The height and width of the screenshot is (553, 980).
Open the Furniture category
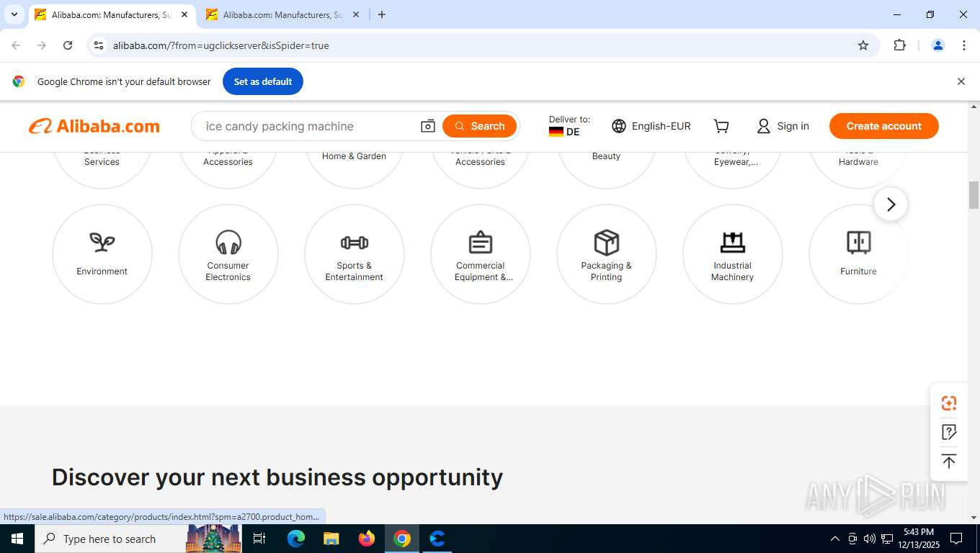(x=858, y=254)
